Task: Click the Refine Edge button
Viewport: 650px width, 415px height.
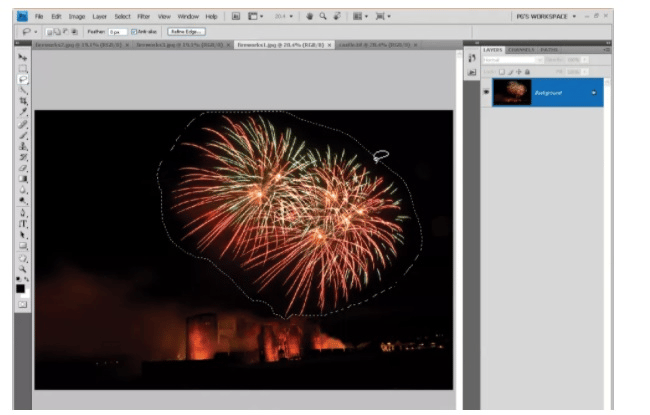Action: pyautogui.click(x=186, y=32)
